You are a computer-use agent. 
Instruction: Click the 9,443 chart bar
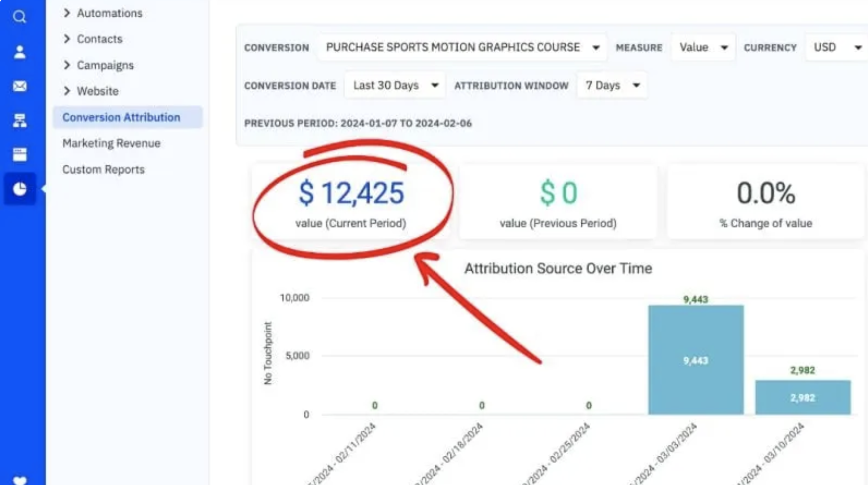click(x=696, y=360)
